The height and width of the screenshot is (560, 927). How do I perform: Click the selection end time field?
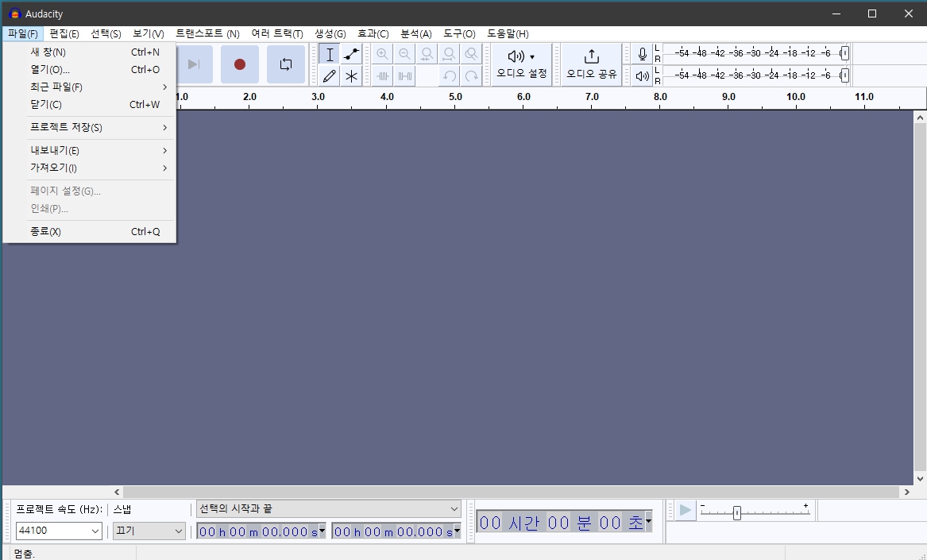[x=392, y=531]
